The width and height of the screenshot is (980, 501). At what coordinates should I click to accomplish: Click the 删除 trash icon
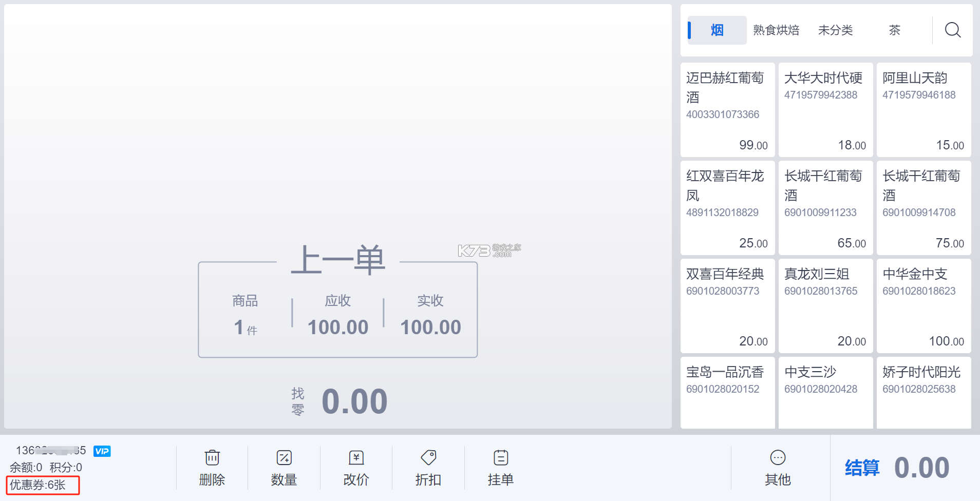pos(212,457)
